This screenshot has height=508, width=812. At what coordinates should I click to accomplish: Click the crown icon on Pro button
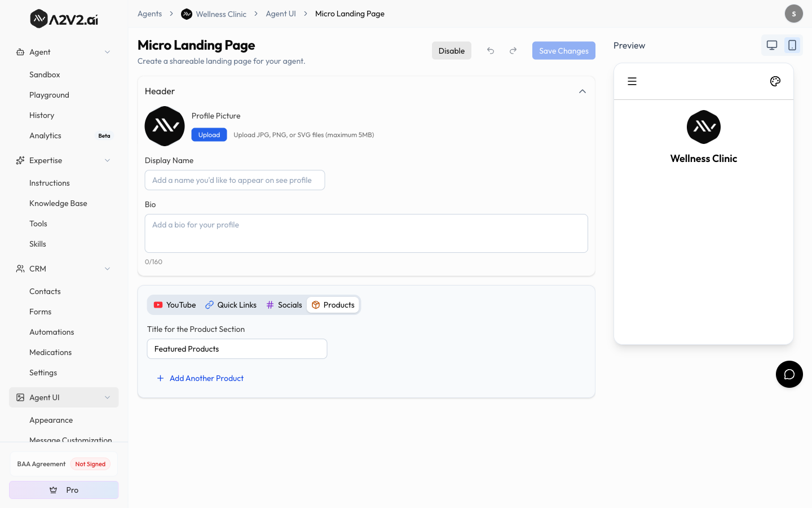coord(54,490)
